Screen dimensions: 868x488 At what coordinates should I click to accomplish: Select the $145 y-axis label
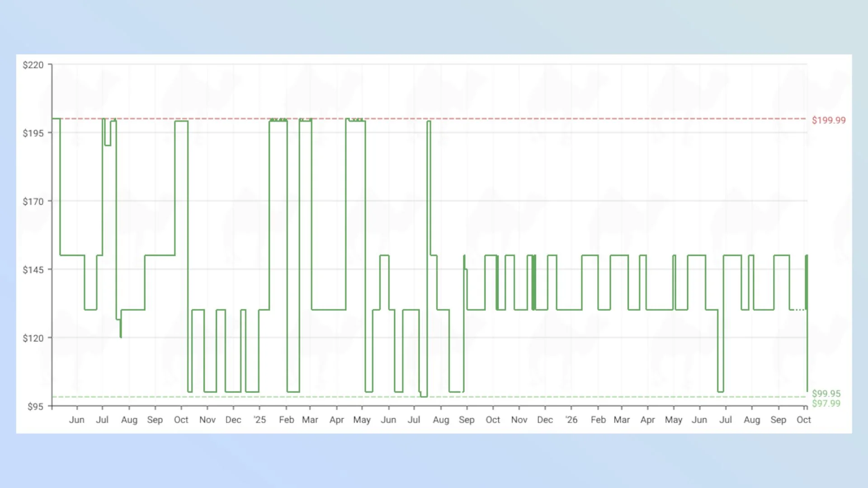pos(33,270)
